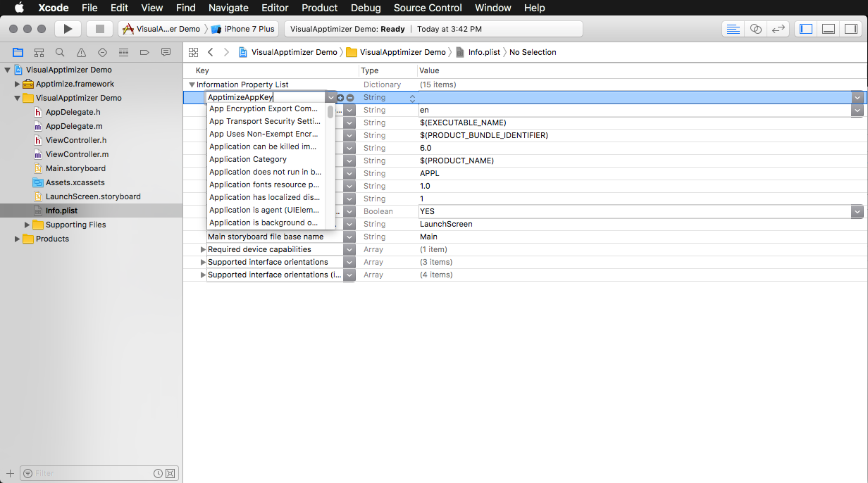Open the Editor menu
The image size is (868, 483).
[275, 8]
